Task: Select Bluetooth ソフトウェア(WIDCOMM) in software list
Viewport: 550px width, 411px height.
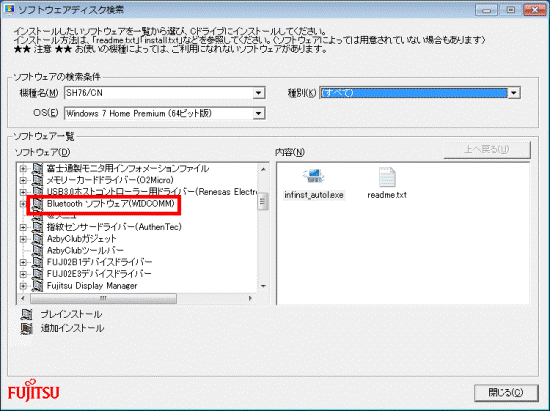Action: click(x=110, y=204)
